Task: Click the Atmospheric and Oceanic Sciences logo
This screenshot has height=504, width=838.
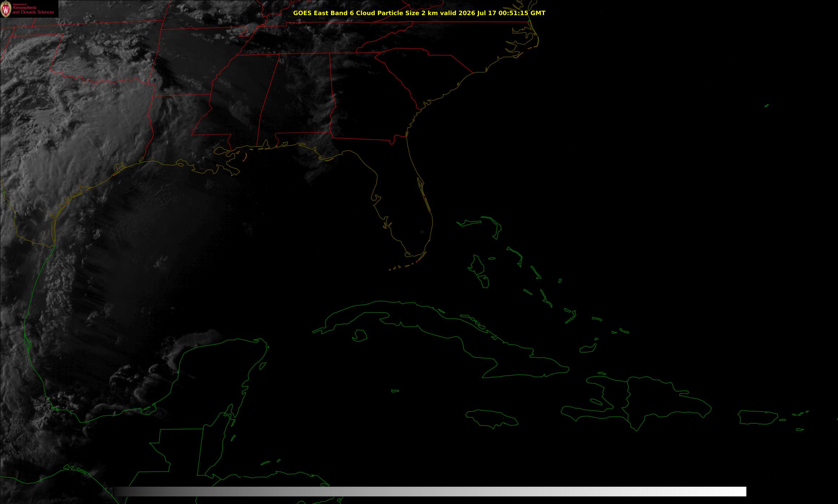Action: [29, 9]
